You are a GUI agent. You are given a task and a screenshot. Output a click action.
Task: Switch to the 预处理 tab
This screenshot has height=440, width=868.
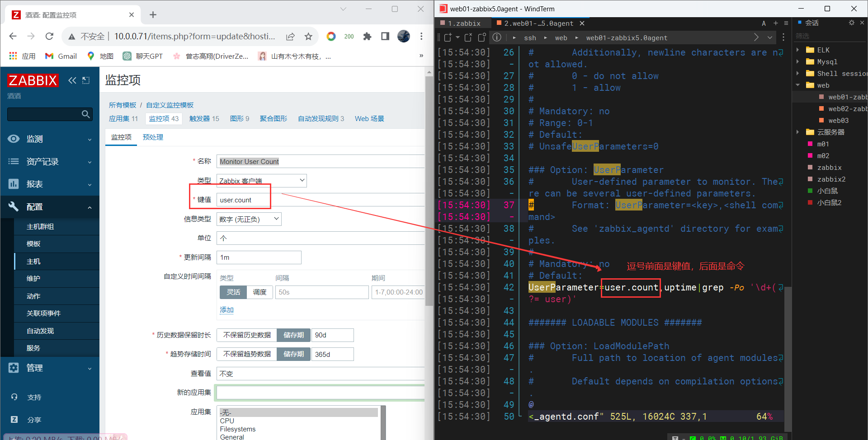pos(153,137)
